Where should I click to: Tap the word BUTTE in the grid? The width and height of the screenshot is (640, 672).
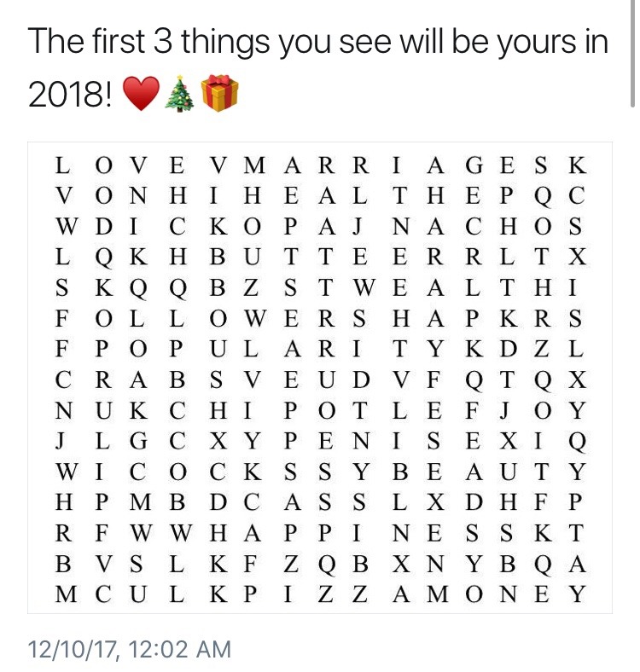[290, 257]
